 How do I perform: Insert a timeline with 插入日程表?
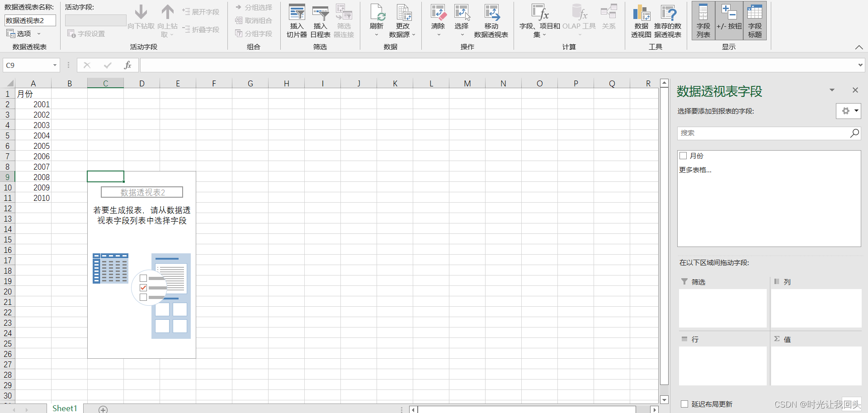point(320,21)
